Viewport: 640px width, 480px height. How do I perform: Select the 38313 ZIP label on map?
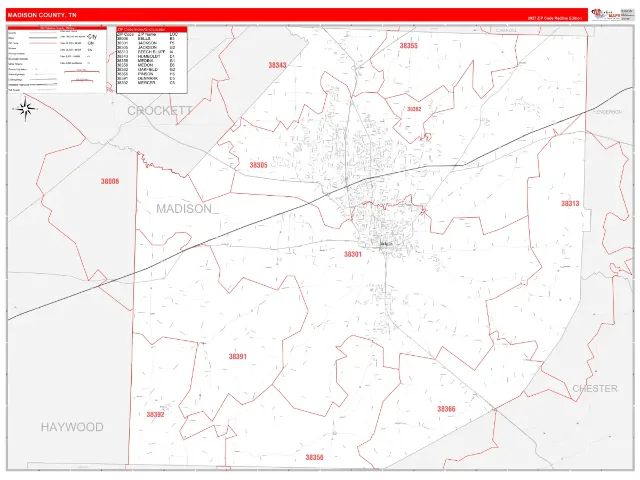pyautogui.click(x=570, y=204)
